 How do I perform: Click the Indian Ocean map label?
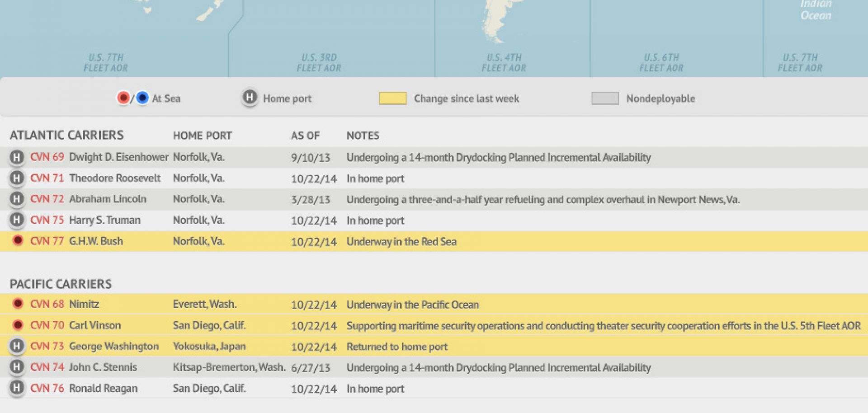click(816, 10)
